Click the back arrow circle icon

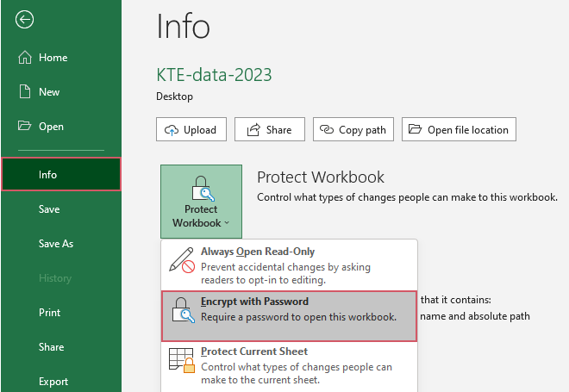[25, 20]
